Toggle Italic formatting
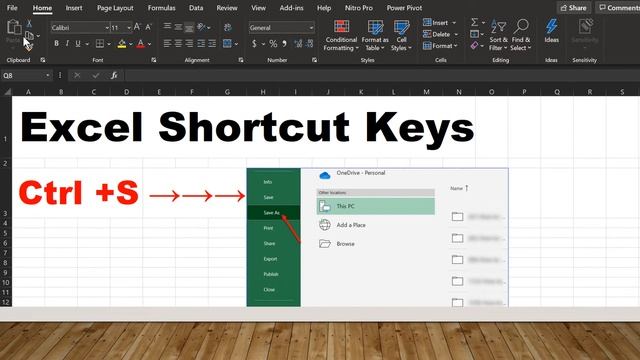The image size is (640, 360). pos(67,43)
